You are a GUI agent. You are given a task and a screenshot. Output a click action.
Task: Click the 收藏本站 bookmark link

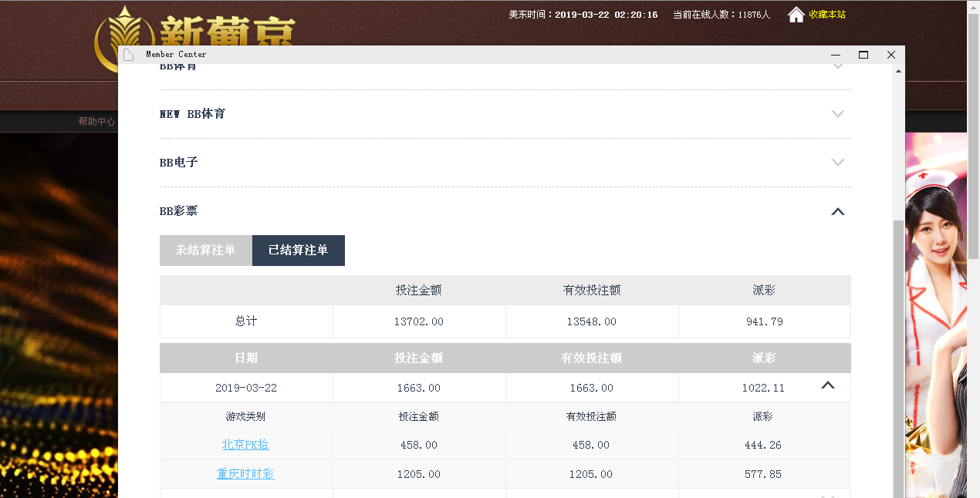[827, 15]
